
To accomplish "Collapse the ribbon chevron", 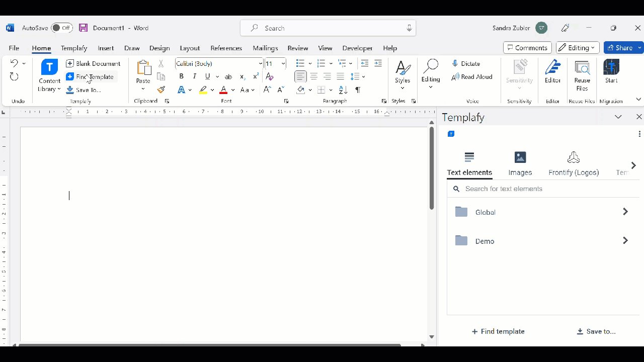I will [x=638, y=100].
